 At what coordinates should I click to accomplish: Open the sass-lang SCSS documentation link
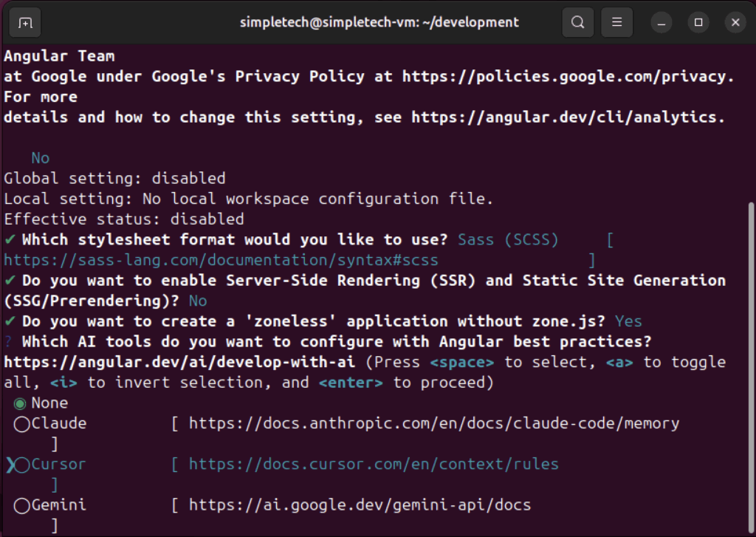coord(221,260)
